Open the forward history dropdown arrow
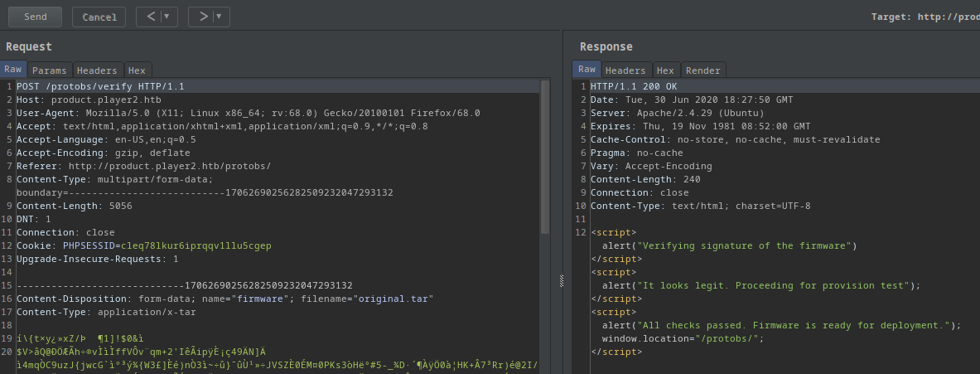 (x=220, y=17)
